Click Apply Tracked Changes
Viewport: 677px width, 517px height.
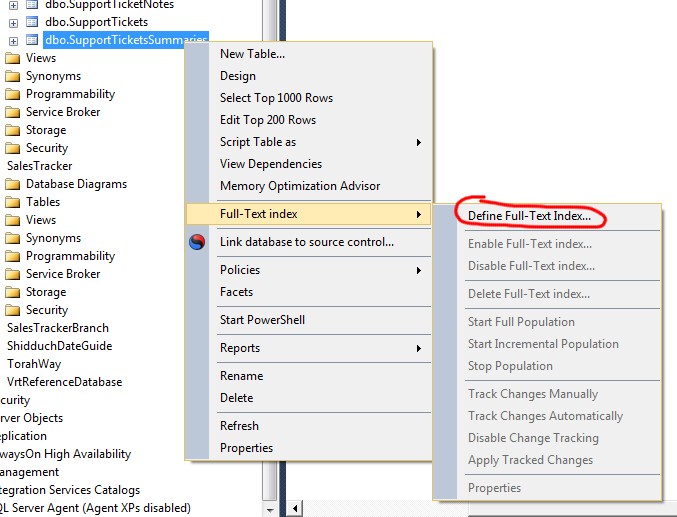click(530, 460)
